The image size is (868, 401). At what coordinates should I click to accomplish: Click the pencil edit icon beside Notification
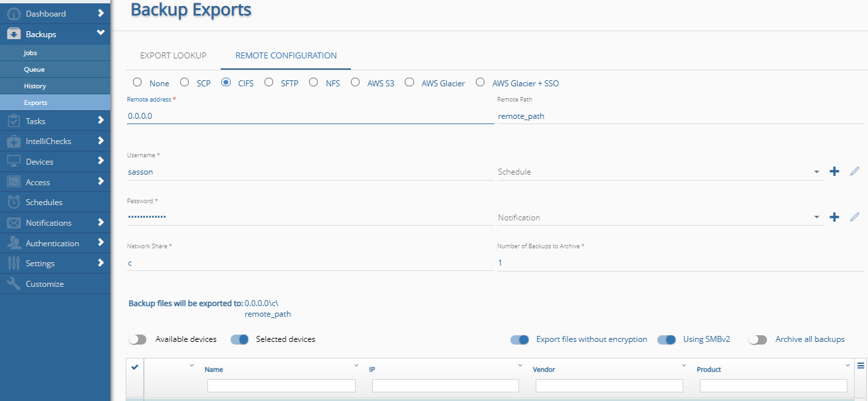tap(855, 217)
